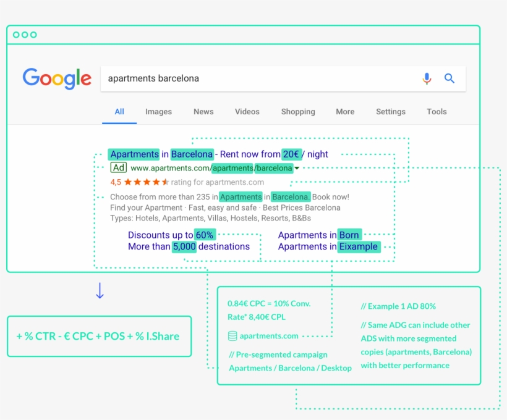This screenshot has height=420, width=507.
Task: Click the 'Types: Hotels, Apartments, Villas' line
Action: 210,218
